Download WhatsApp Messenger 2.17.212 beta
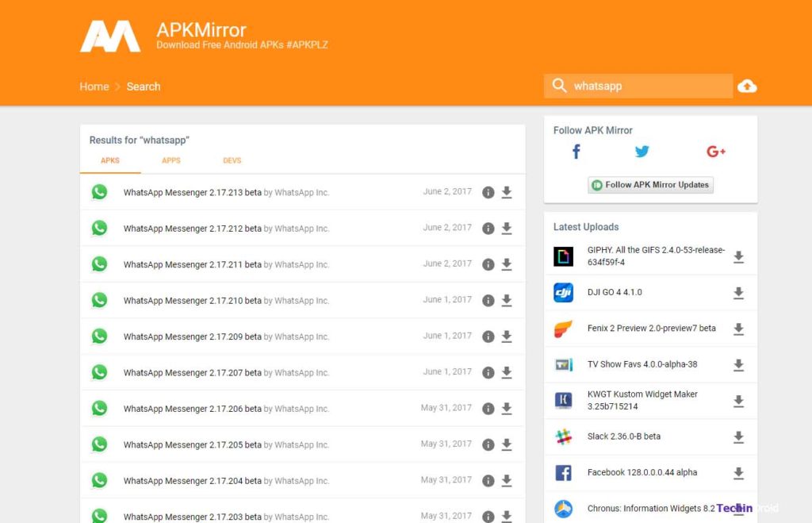The image size is (812, 523). pyautogui.click(x=507, y=229)
